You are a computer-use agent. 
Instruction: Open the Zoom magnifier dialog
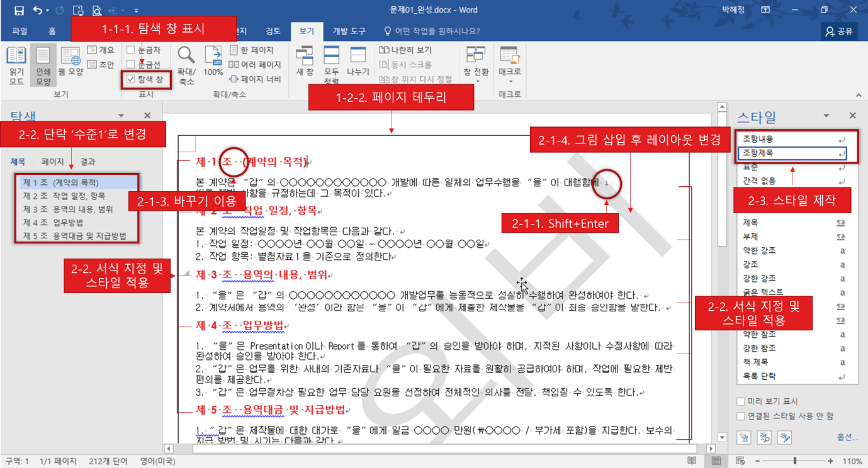[x=186, y=65]
